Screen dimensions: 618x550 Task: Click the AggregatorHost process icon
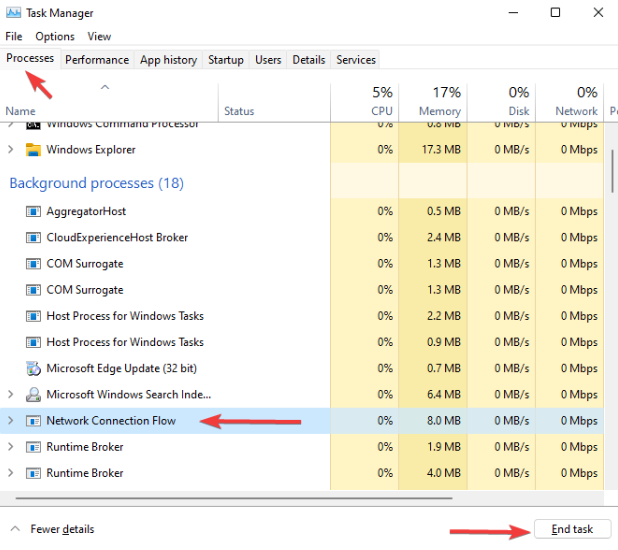point(33,212)
